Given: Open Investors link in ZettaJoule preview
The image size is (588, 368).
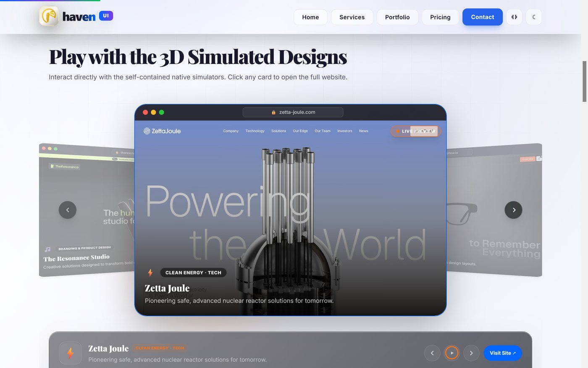Looking at the screenshot, I should pyautogui.click(x=345, y=131).
